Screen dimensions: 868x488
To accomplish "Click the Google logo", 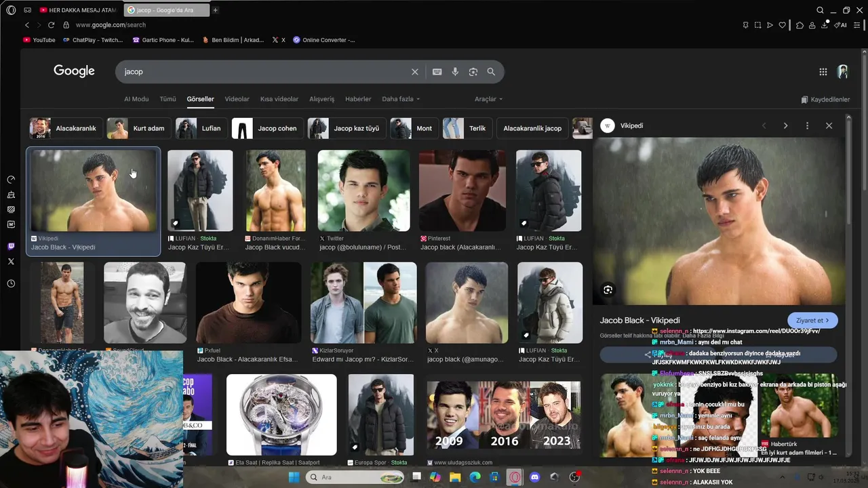I will click(x=74, y=71).
